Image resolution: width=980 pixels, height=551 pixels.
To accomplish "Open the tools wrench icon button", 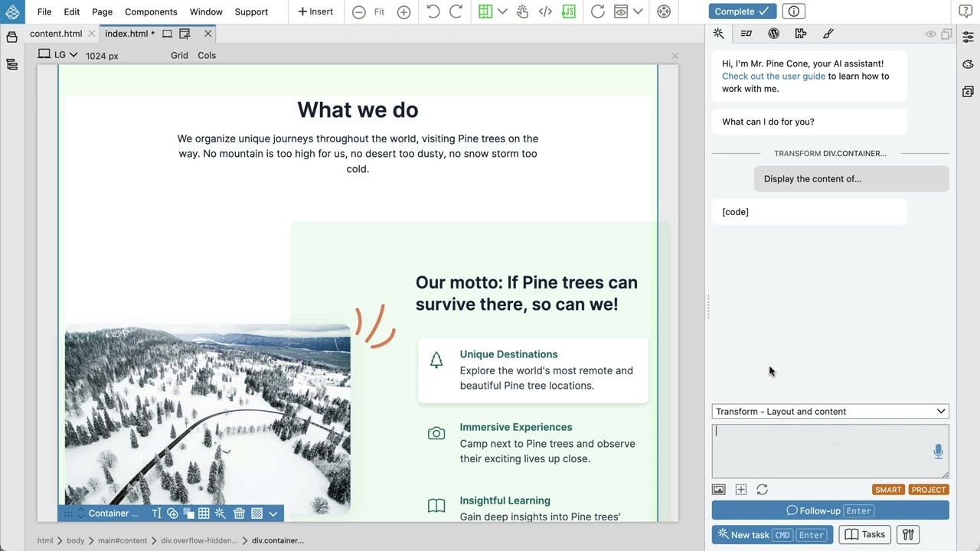I will [908, 535].
